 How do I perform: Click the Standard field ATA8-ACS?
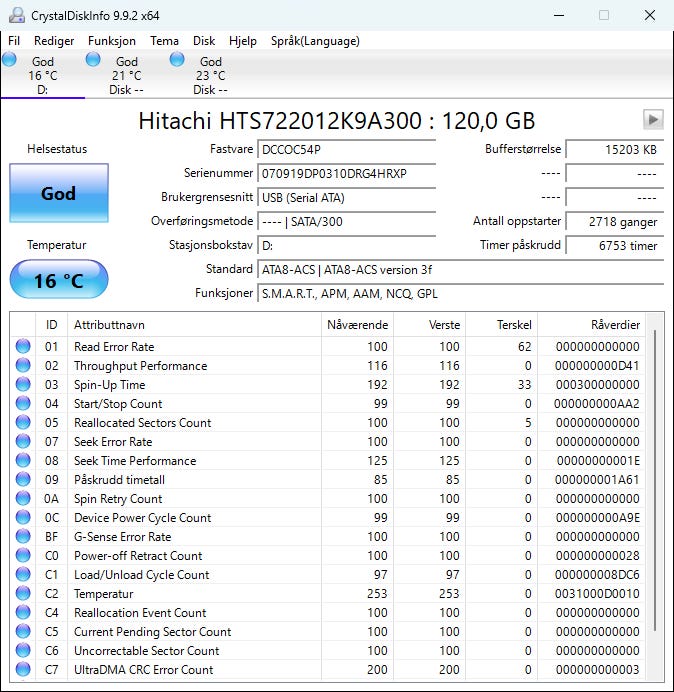[460, 270]
